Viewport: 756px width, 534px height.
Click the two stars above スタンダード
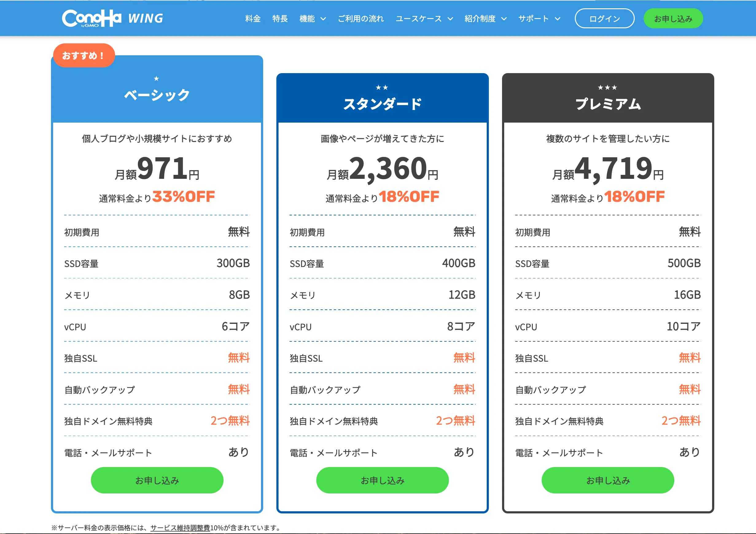pyautogui.click(x=382, y=87)
